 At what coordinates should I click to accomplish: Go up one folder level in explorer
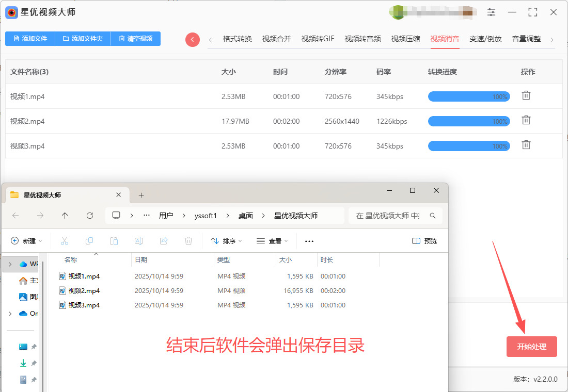point(65,216)
